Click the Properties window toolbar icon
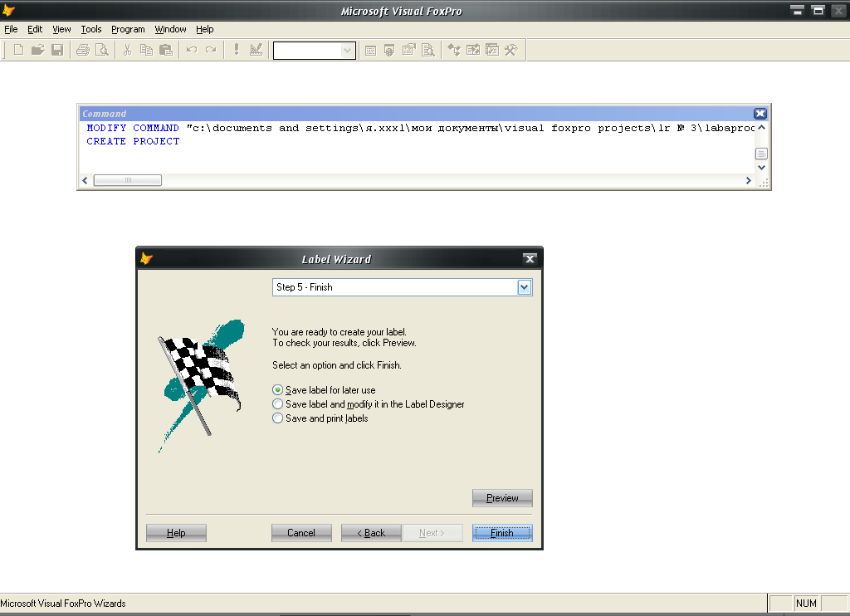The width and height of the screenshot is (850, 616). point(408,51)
